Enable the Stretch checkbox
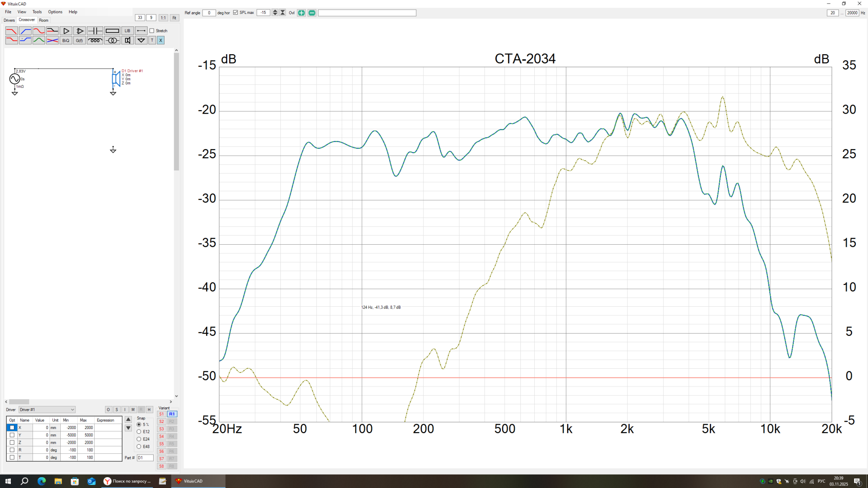This screenshot has height=488, width=868. point(152,31)
